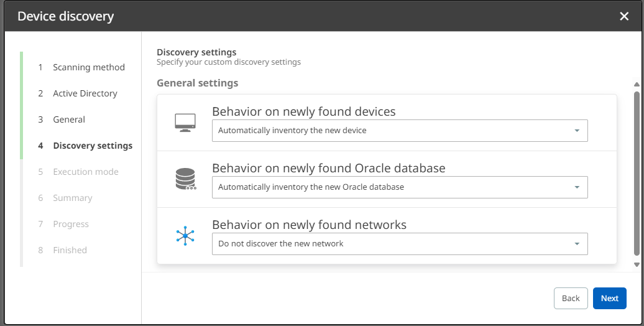The height and width of the screenshot is (326, 644).
Task: Select the Discovery settings step
Action: pos(93,146)
